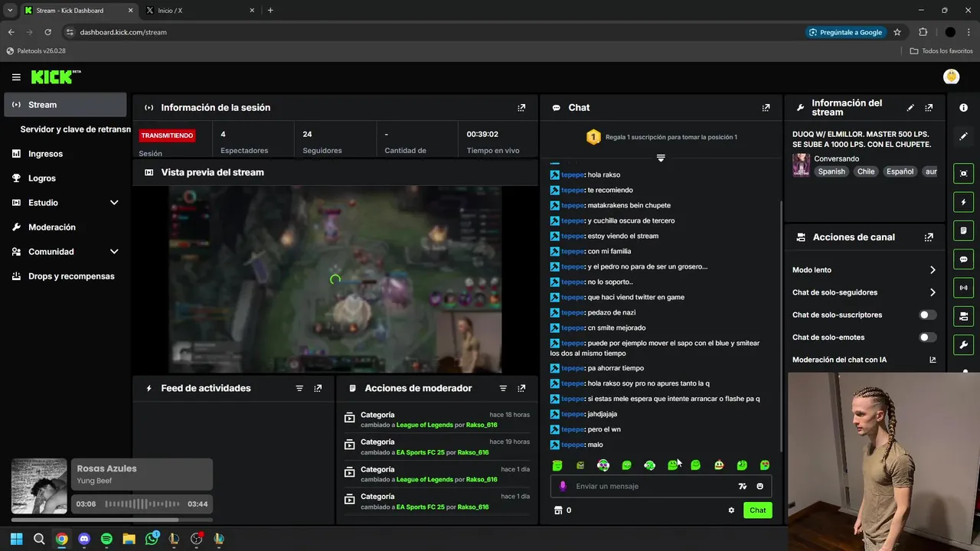The height and width of the screenshot is (551, 980).
Task: Expand the Estudio sidebar section
Action: tap(114, 203)
